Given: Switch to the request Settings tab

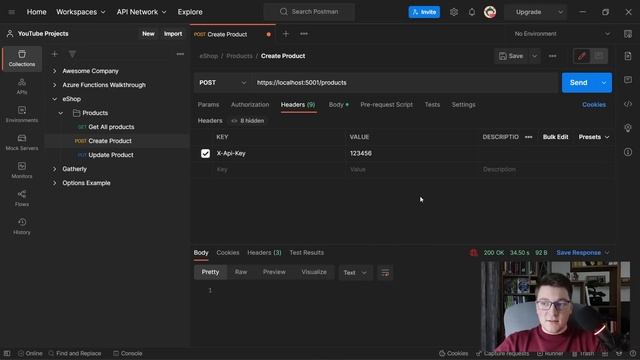Looking at the screenshot, I should tap(463, 105).
